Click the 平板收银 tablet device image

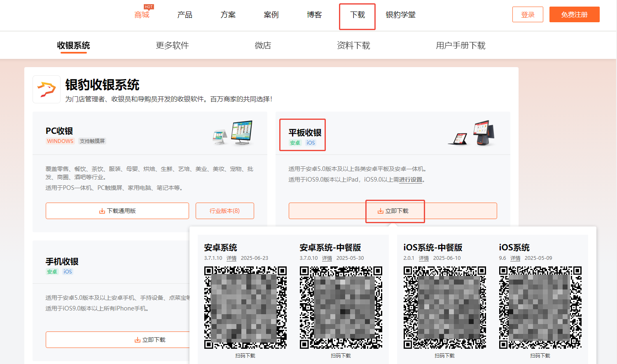(472, 133)
